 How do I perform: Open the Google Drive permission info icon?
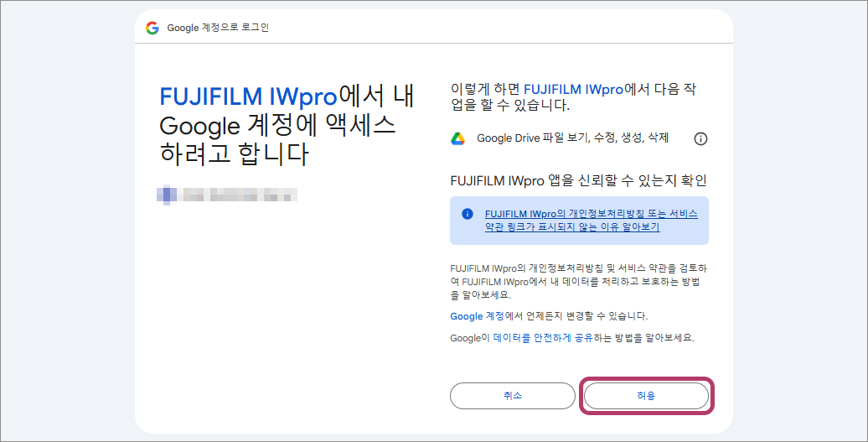[700, 138]
